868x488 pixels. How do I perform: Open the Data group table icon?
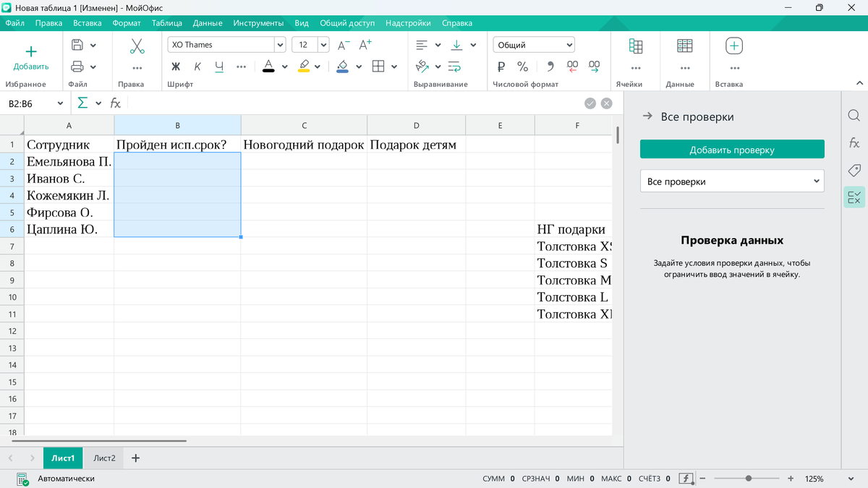point(684,46)
